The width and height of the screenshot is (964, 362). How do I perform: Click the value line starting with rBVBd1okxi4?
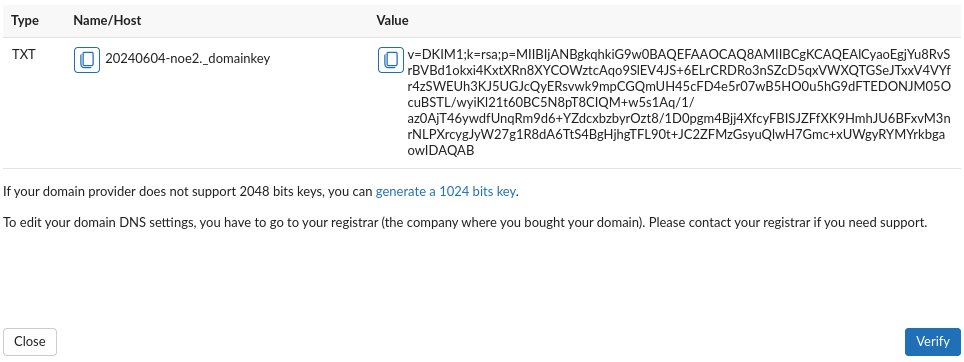(679, 70)
